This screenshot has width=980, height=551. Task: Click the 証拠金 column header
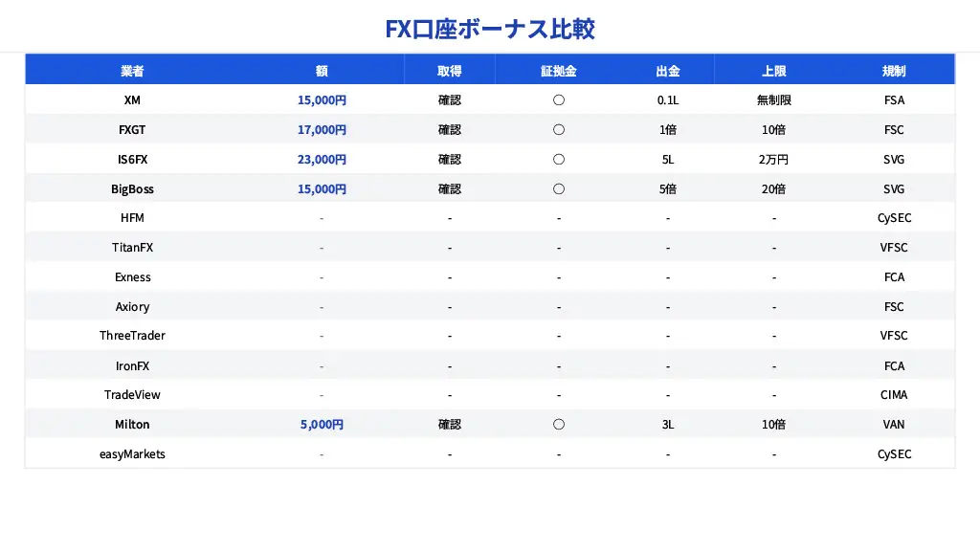(559, 71)
